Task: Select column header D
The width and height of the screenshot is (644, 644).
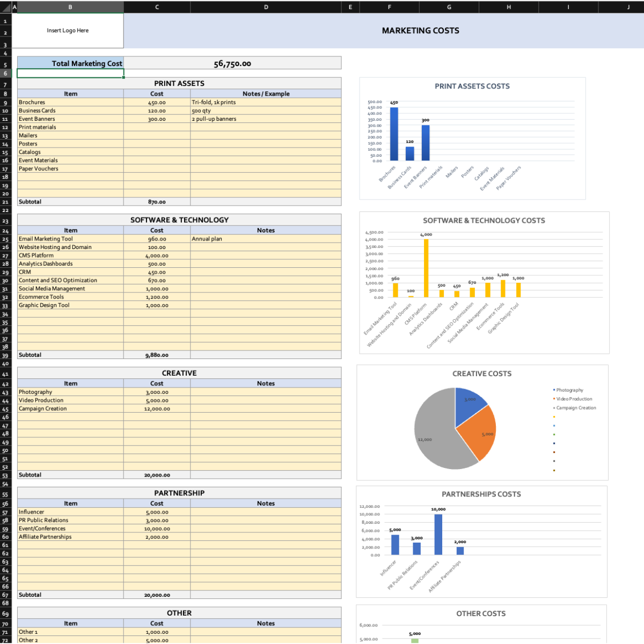Action: 266,7
